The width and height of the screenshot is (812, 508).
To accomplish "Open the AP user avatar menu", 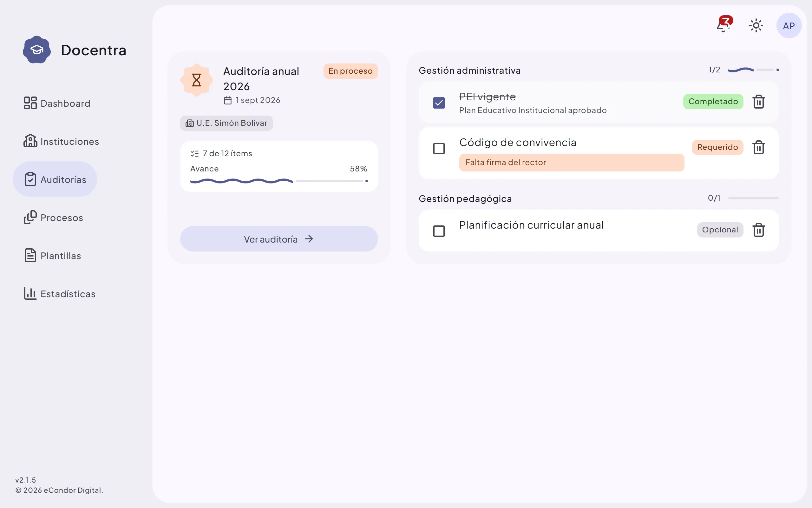I will click(x=789, y=25).
